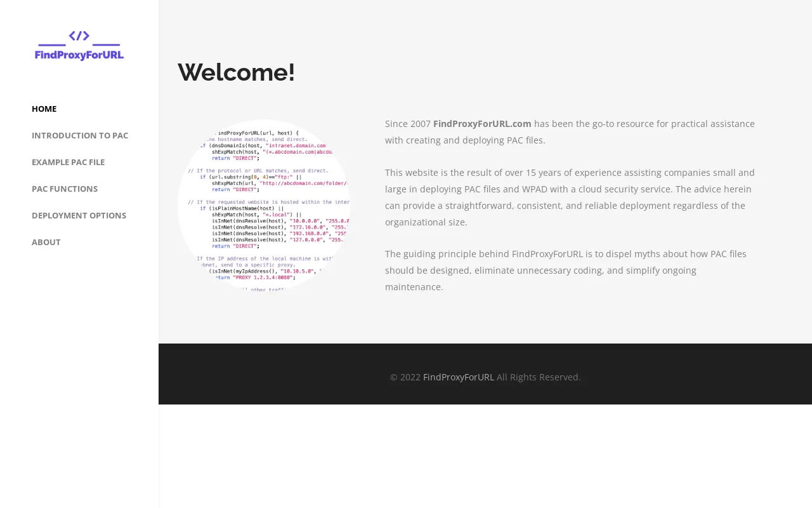The height and width of the screenshot is (508, 812).
Task: Open Example PAC File page
Action: pyautogui.click(x=69, y=162)
